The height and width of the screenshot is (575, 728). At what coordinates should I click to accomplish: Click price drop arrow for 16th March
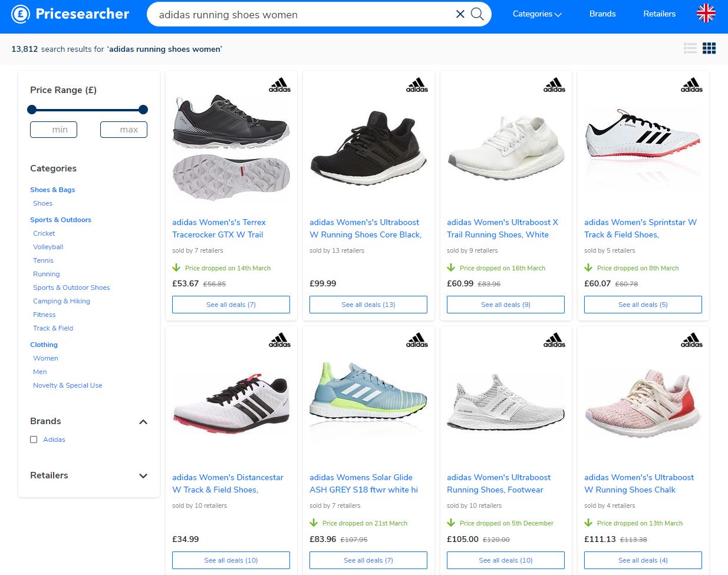point(451,267)
